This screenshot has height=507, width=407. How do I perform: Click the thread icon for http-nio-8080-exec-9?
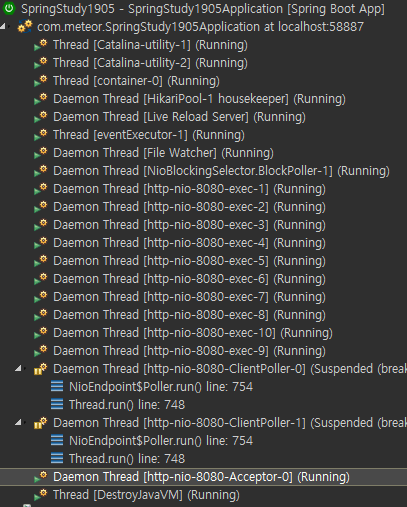pos(41,351)
